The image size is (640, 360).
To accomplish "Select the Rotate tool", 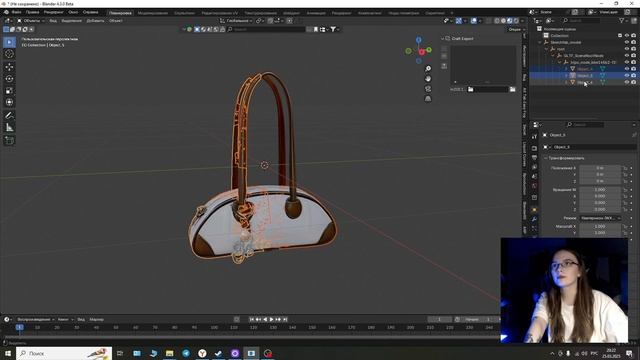I will click(9, 79).
